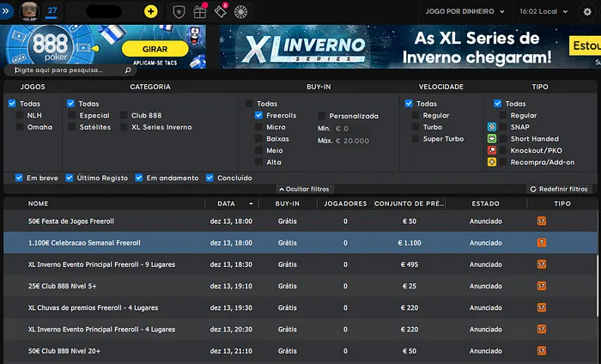Click Redefinir filtros to reset filters
This screenshot has width=601, height=364.
(559, 189)
